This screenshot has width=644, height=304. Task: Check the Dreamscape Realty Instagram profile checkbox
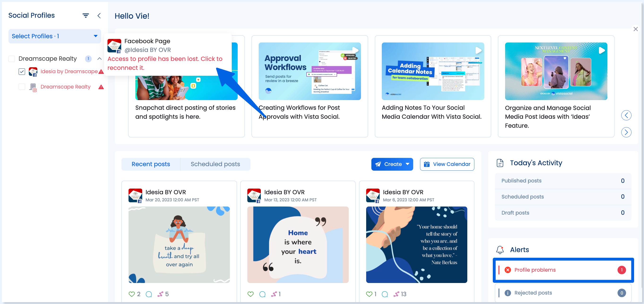(x=22, y=87)
